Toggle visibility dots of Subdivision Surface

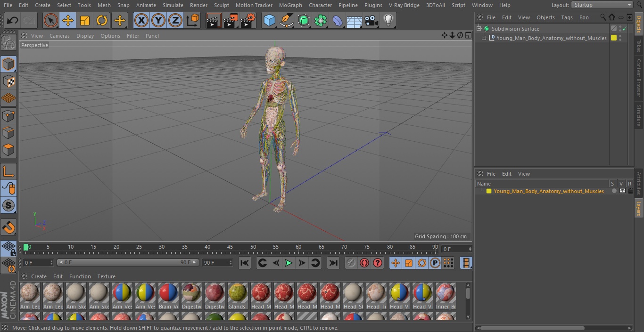click(x=620, y=29)
